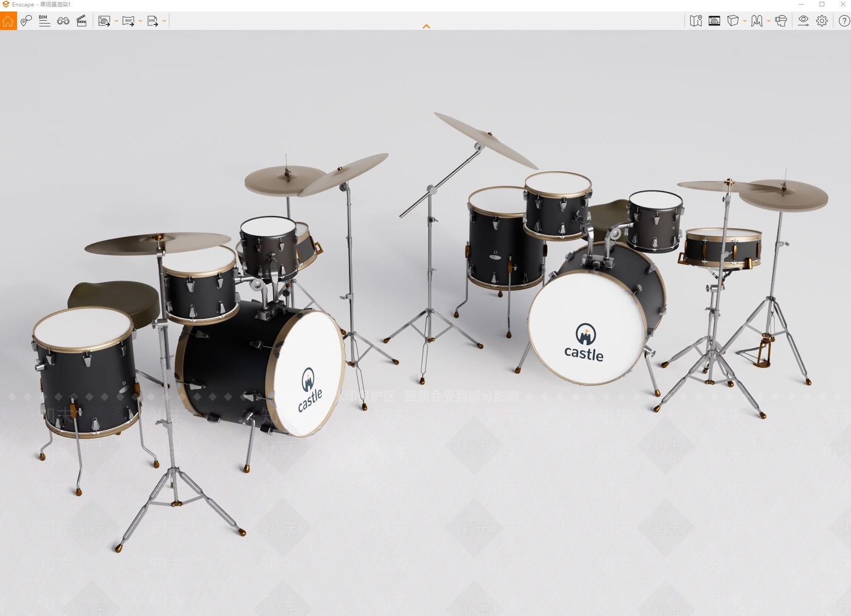Image resolution: width=851 pixels, height=616 pixels.
Task: Open the Help question mark
Action: coord(844,21)
